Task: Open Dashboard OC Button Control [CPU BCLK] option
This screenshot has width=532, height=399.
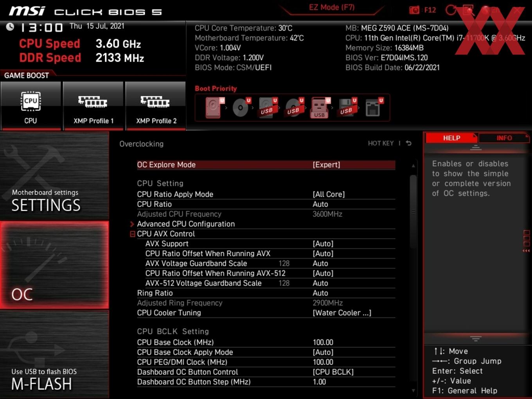Action: click(x=333, y=372)
